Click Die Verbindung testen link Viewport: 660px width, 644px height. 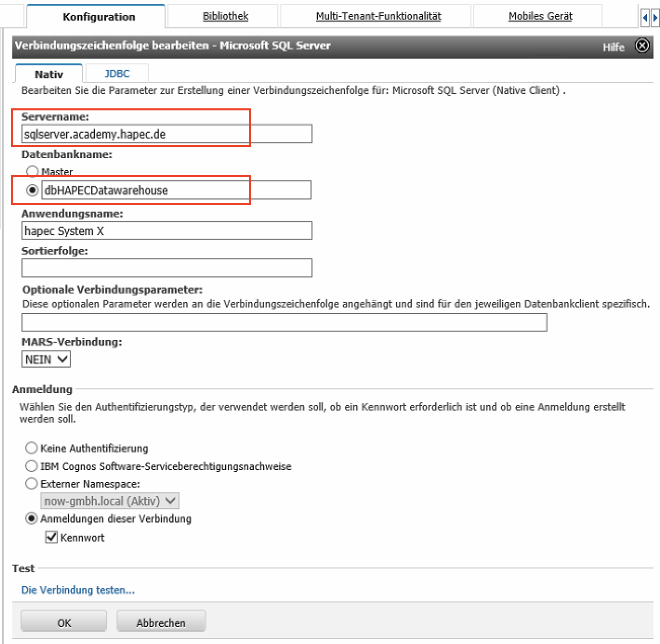(x=78, y=590)
